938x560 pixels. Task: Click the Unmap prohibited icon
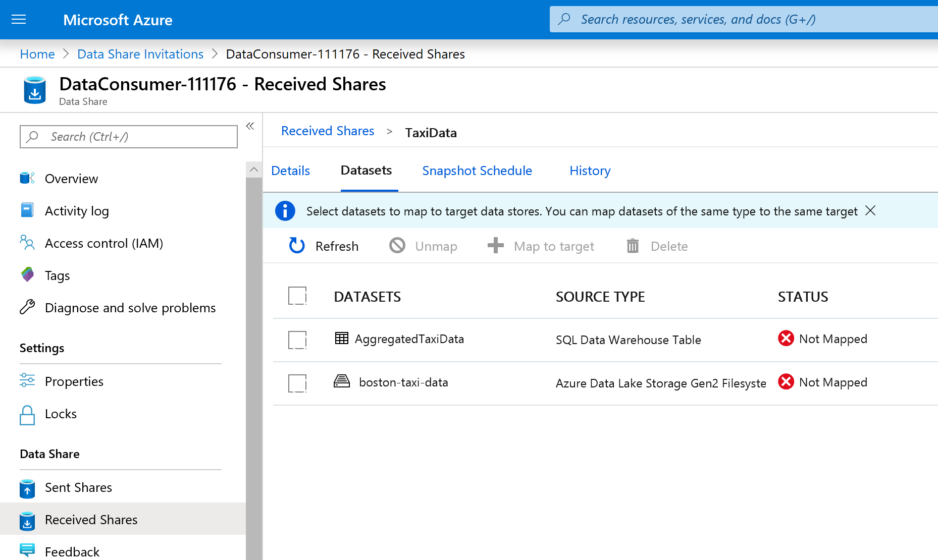tap(397, 246)
